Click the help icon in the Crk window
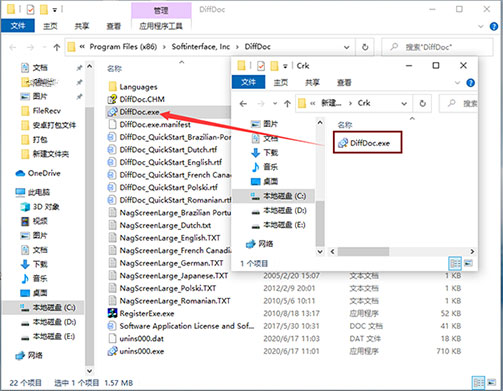 coord(470,83)
